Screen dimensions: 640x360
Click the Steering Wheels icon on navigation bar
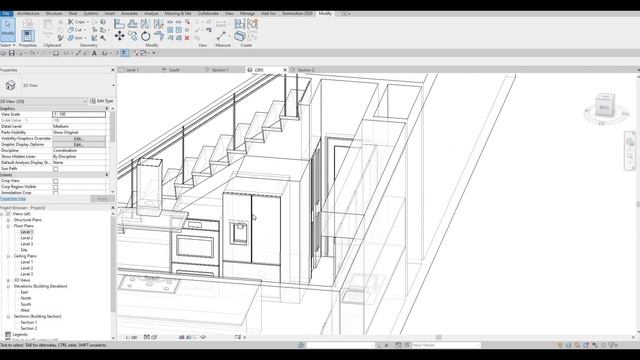pos(630,142)
